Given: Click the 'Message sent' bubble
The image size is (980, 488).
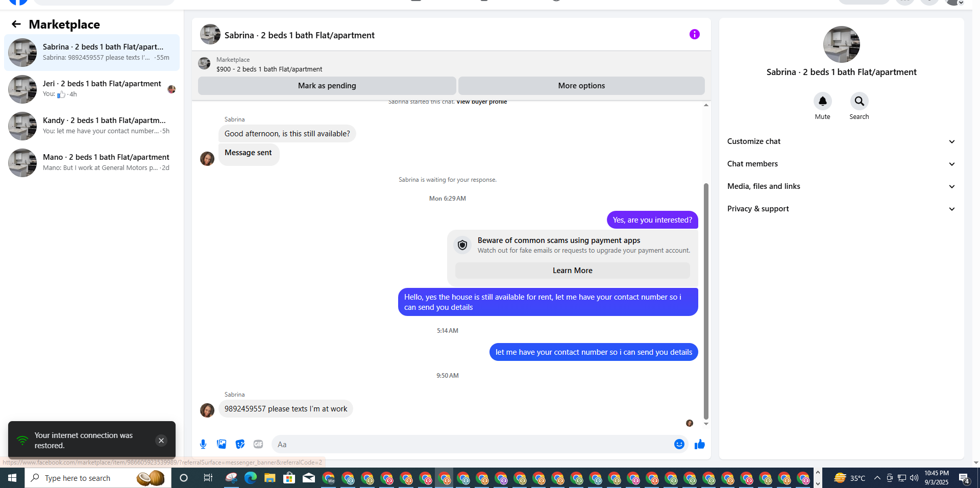Looking at the screenshot, I should click(249, 154).
